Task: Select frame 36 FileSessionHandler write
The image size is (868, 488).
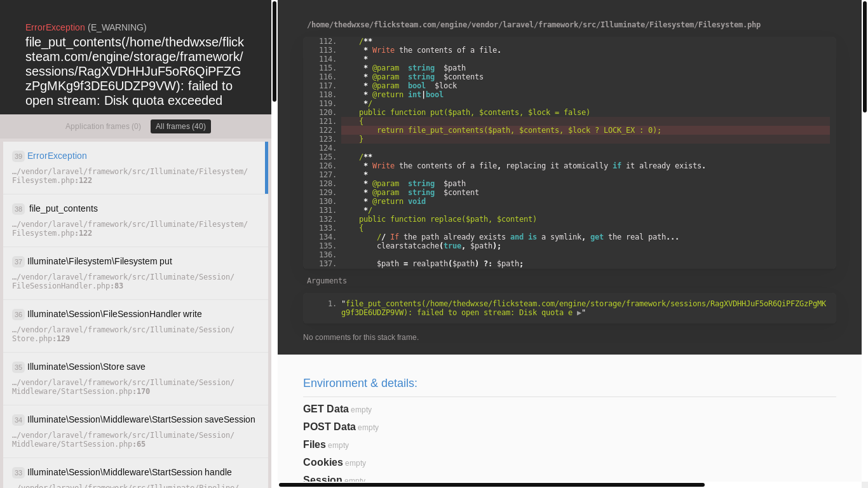Action: (135, 326)
